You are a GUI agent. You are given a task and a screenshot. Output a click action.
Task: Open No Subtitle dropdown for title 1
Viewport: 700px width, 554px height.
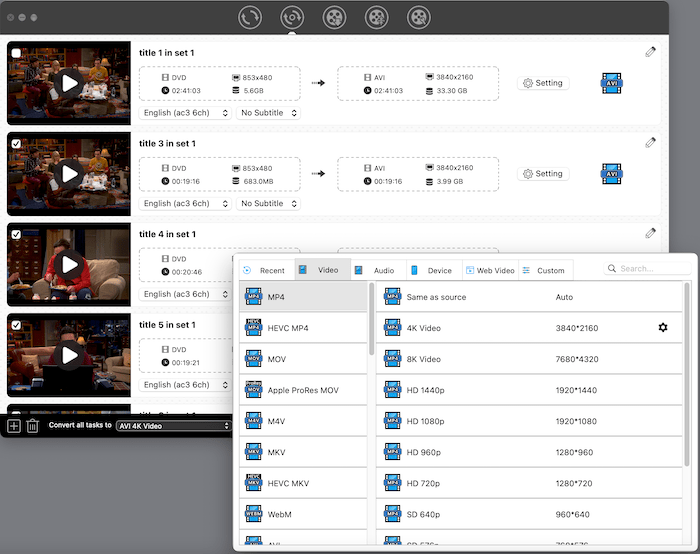pyautogui.click(x=266, y=113)
